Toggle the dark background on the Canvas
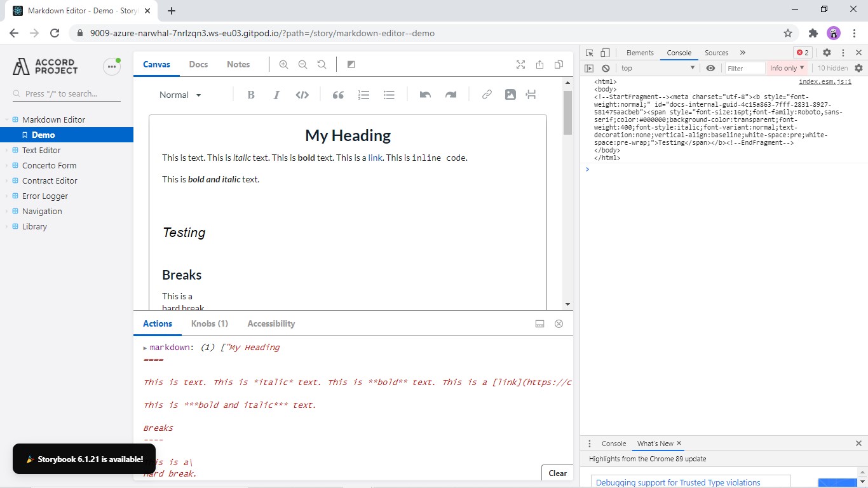 pyautogui.click(x=351, y=64)
